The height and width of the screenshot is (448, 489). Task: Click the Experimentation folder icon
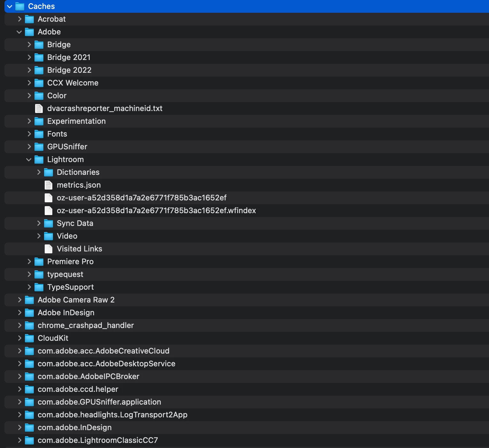(39, 121)
